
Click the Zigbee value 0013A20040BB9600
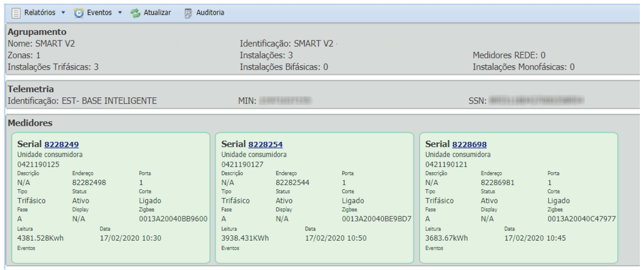[173, 219]
